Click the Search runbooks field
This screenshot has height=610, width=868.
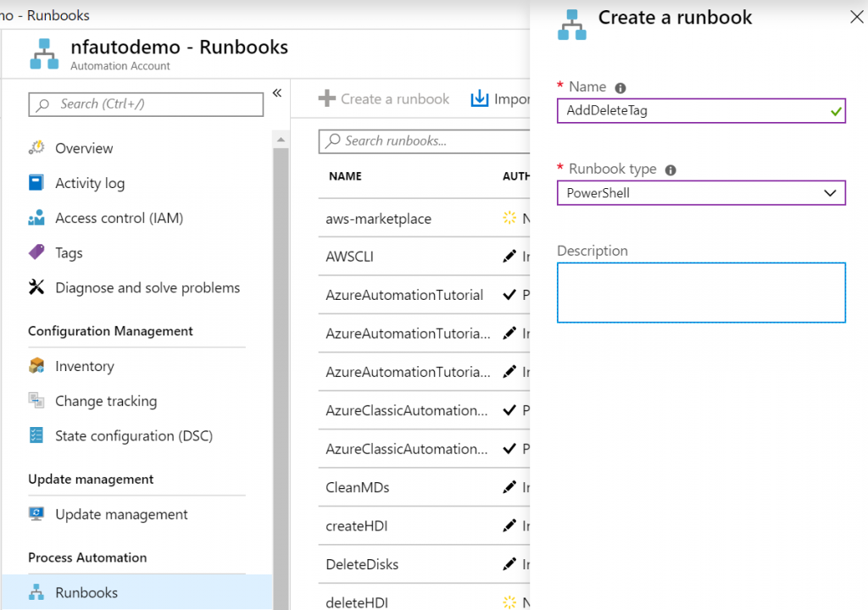tap(424, 141)
